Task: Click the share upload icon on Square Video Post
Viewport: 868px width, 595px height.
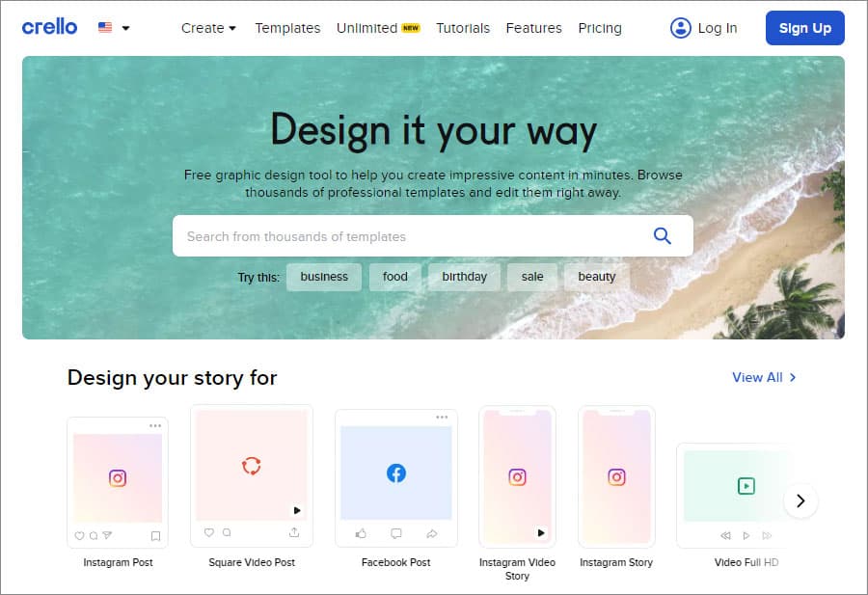Action: pyautogui.click(x=294, y=532)
